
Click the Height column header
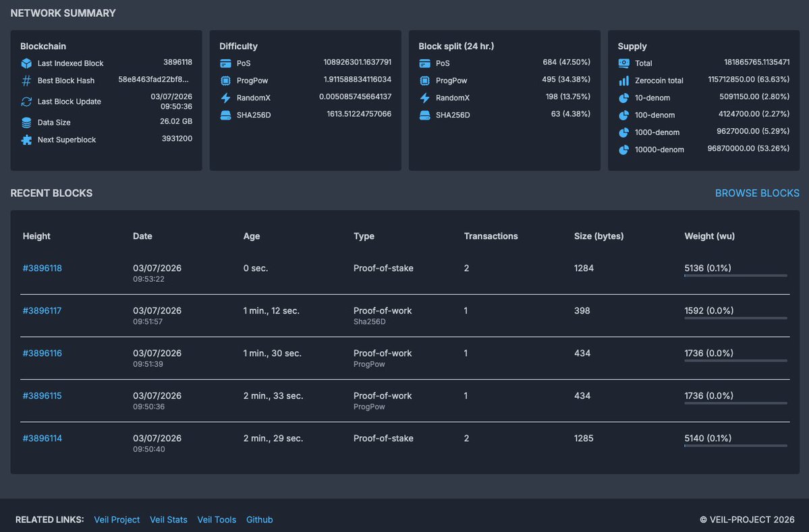tap(36, 236)
